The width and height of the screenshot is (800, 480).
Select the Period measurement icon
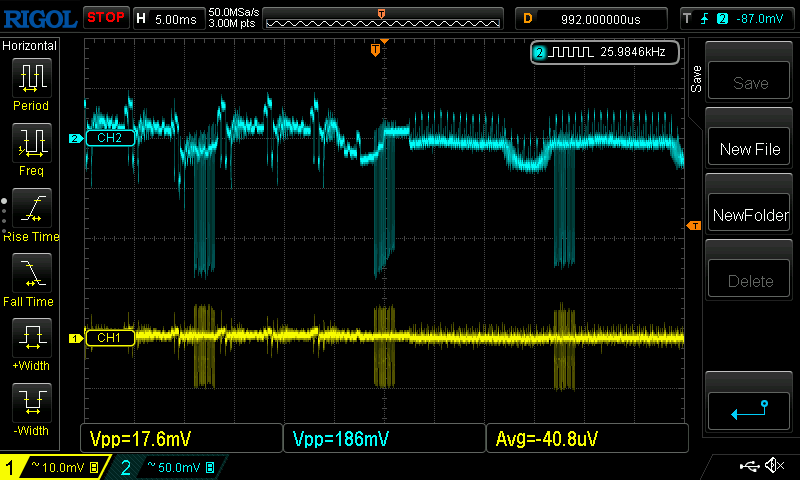point(32,78)
